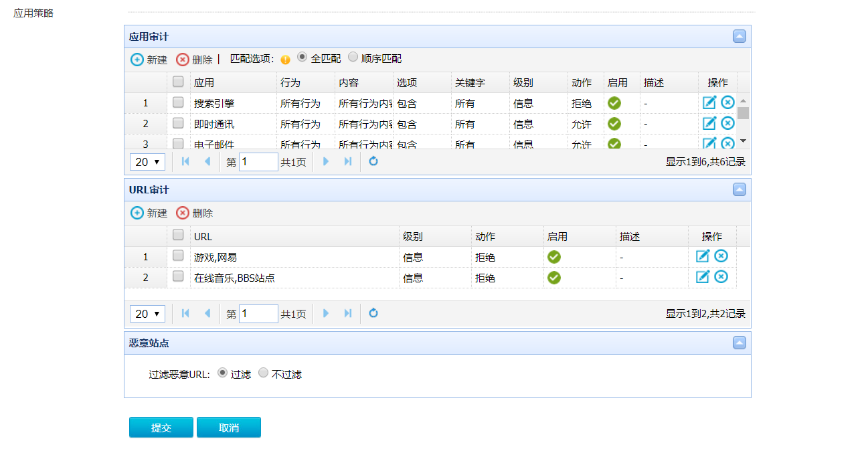Collapse the 应用审计 panel
This screenshot has width=868, height=451.
pyautogui.click(x=740, y=36)
